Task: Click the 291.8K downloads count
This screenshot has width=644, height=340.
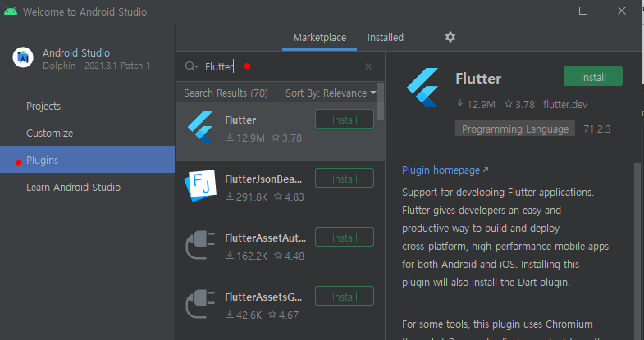Action: click(x=246, y=197)
